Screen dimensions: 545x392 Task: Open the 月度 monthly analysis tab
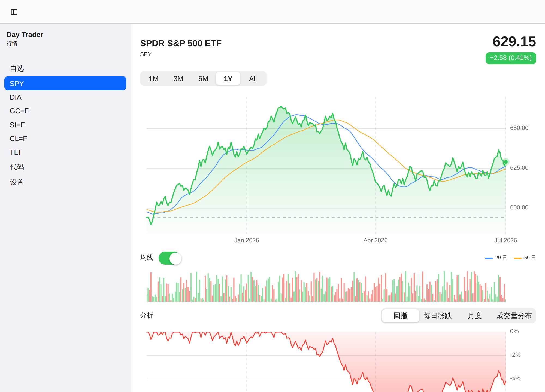(475, 316)
